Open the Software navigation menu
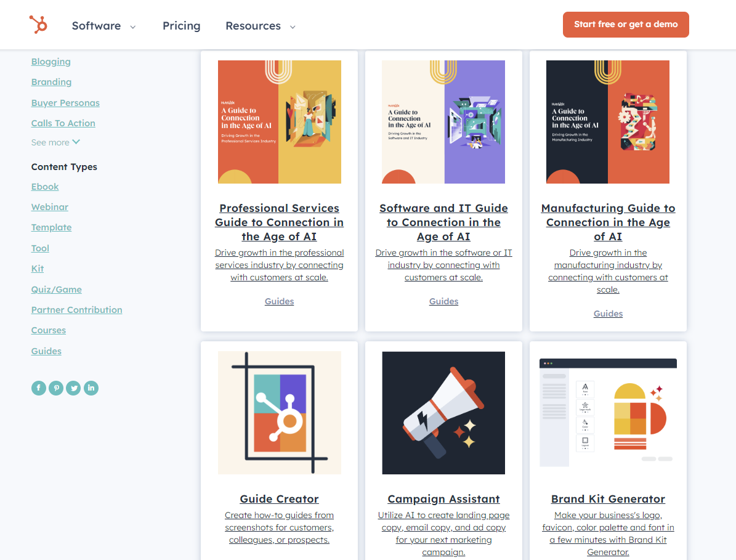Screen dimensions: 736x560 point(96,26)
